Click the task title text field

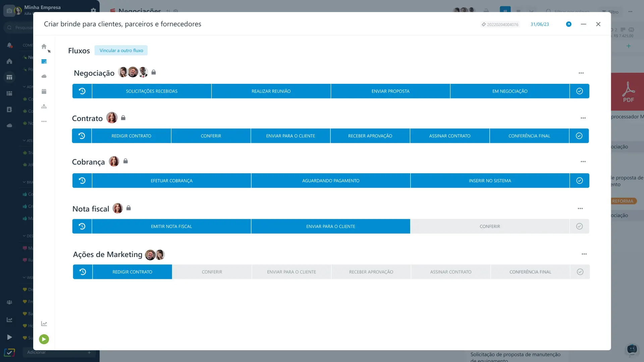[x=122, y=24]
